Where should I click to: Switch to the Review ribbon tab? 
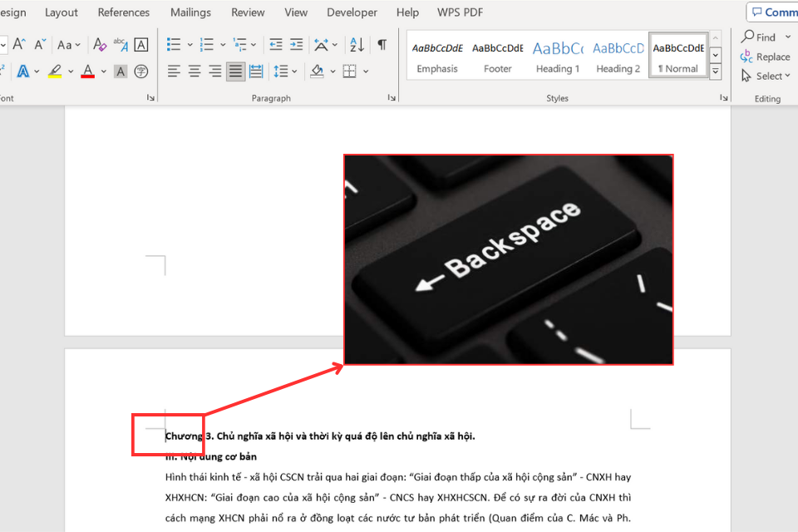pyautogui.click(x=247, y=12)
